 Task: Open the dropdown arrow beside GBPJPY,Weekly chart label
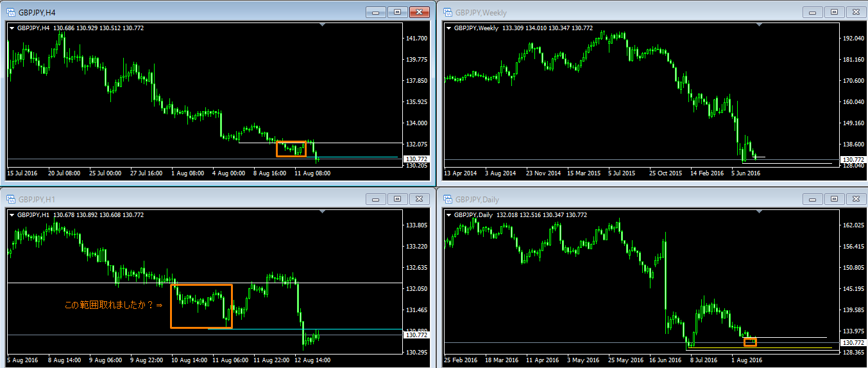[448, 28]
